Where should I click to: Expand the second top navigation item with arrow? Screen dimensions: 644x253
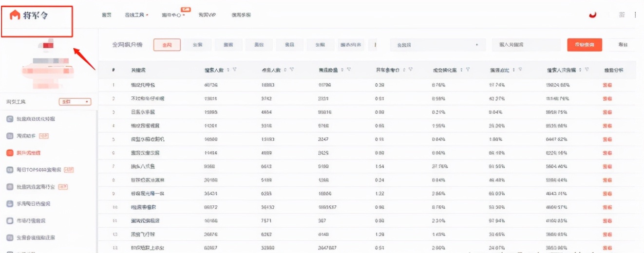[x=136, y=15]
